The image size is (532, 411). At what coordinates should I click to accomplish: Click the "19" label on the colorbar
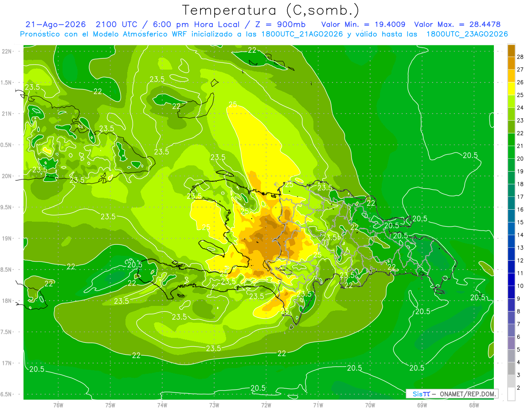point(520,171)
